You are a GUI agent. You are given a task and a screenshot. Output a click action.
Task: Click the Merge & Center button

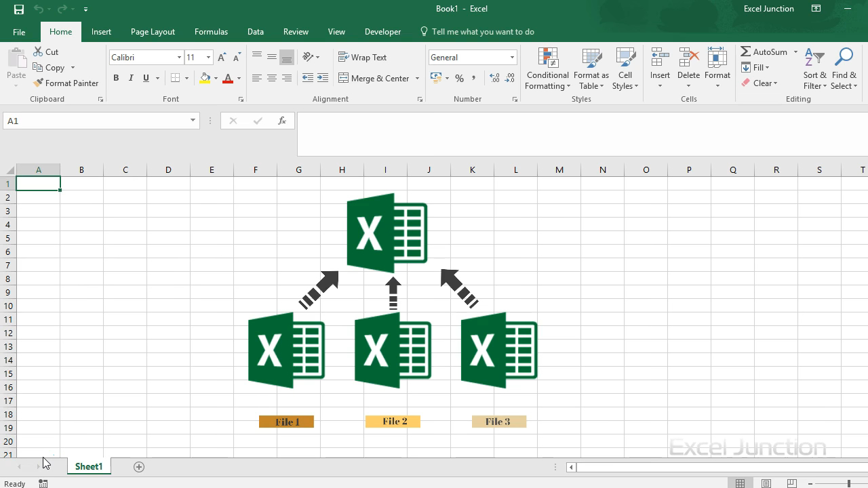374,79
